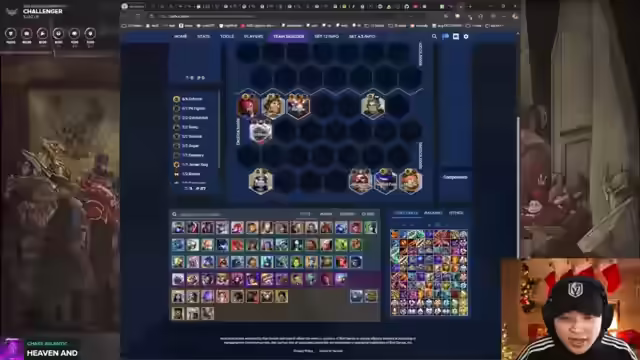Viewport: 640px width, 360px height.
Task: Pick the top-left item in the items grid
Action: tap(395, 234)
